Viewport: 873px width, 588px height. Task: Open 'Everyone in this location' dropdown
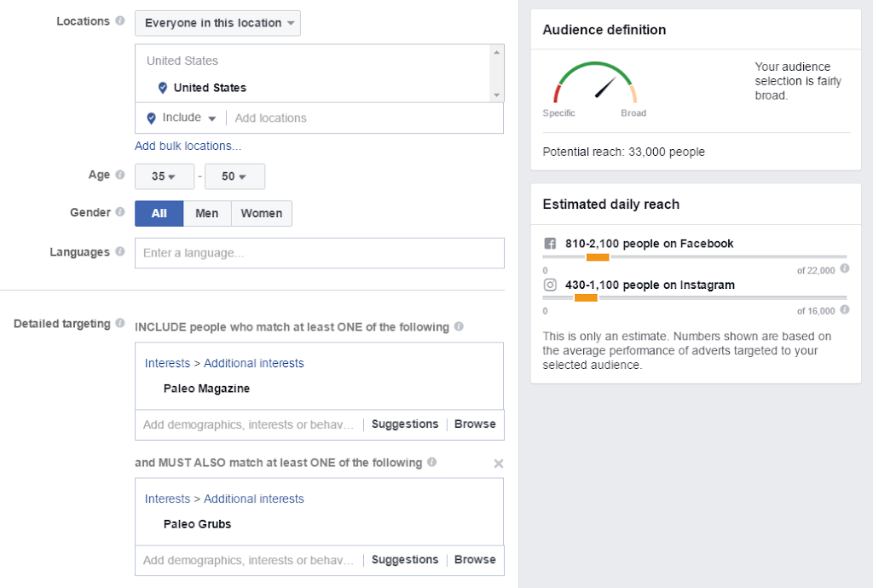(217, 23)
